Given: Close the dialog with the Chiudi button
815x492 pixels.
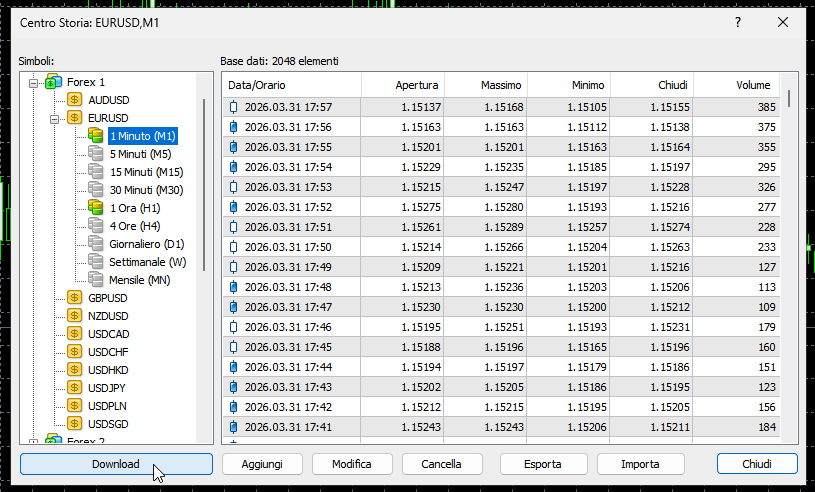Looking at the screenshot, I should click(x=757, y=464).
